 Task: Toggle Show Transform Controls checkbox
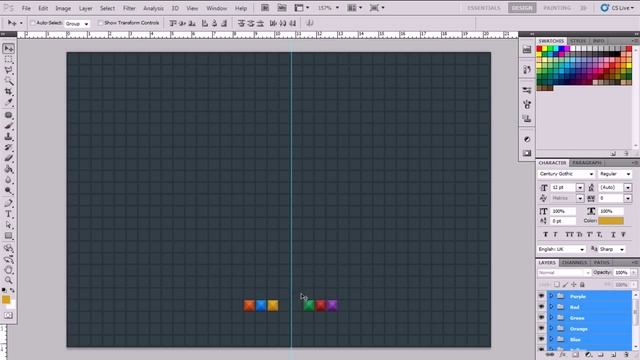click(x=100, y=23)
